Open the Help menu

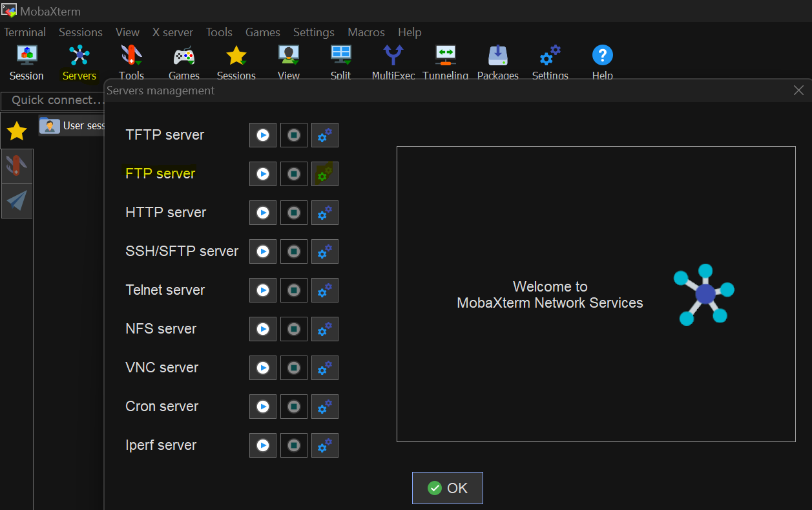click(410, 32)
